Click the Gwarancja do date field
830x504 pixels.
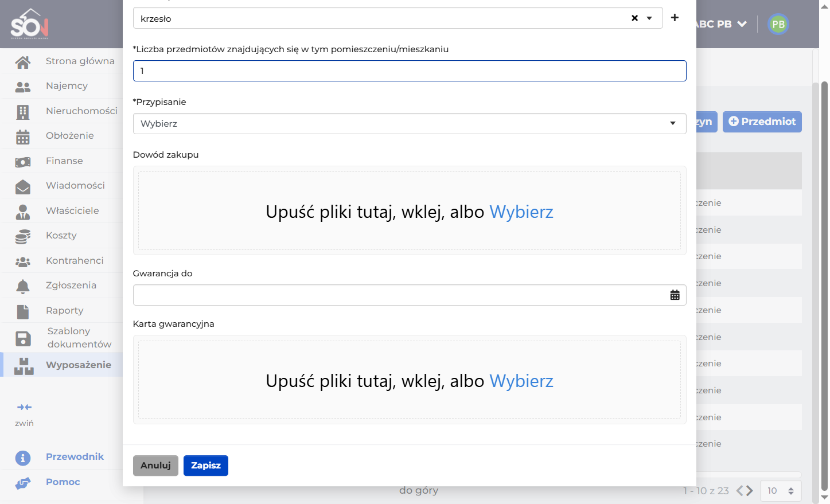click(410, 295)
